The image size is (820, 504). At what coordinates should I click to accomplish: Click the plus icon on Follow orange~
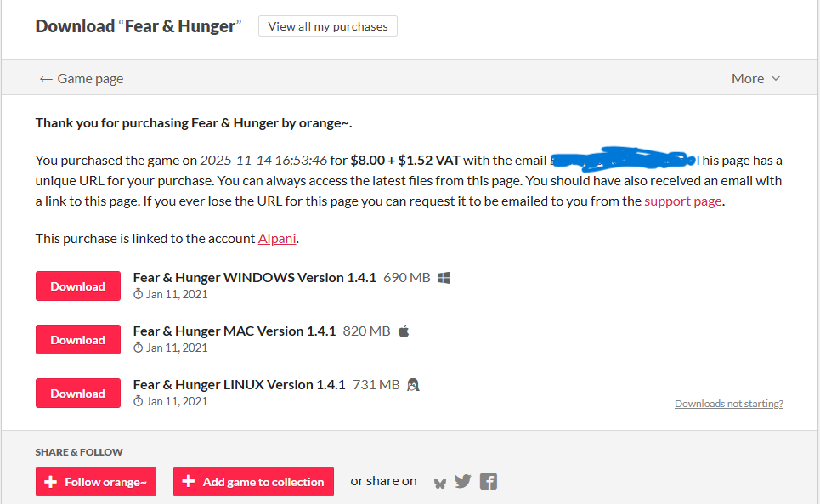(51, 482)
